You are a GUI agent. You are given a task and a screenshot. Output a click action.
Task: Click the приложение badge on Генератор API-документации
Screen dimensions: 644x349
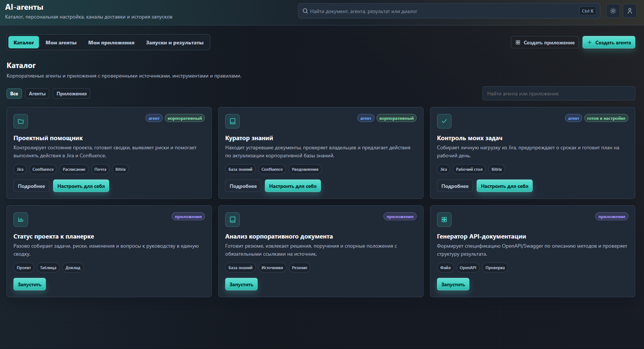612,216
